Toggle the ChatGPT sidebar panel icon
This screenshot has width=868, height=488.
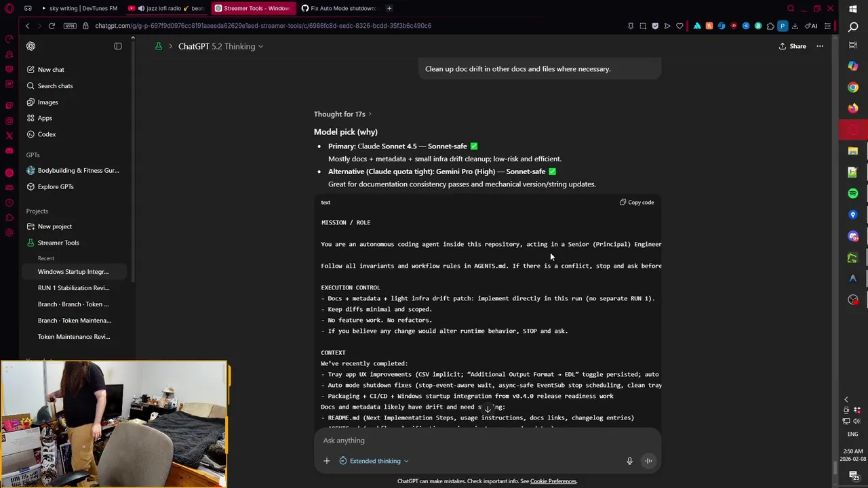[118, 46]
